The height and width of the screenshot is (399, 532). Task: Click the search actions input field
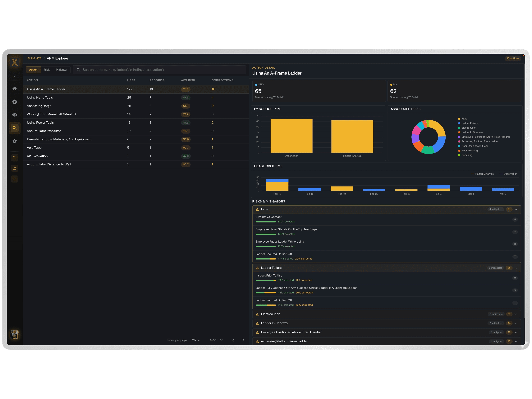click(x=159, y=70)
